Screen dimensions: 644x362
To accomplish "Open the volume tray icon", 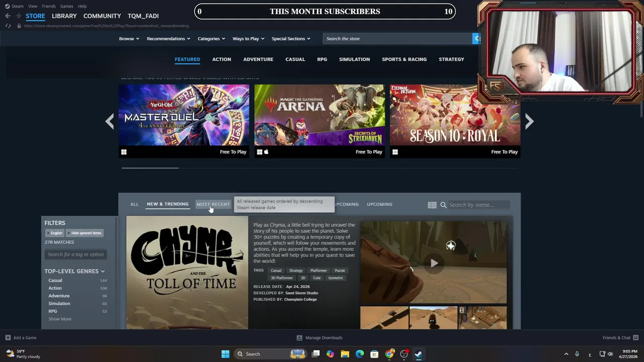I will (610, 354).
